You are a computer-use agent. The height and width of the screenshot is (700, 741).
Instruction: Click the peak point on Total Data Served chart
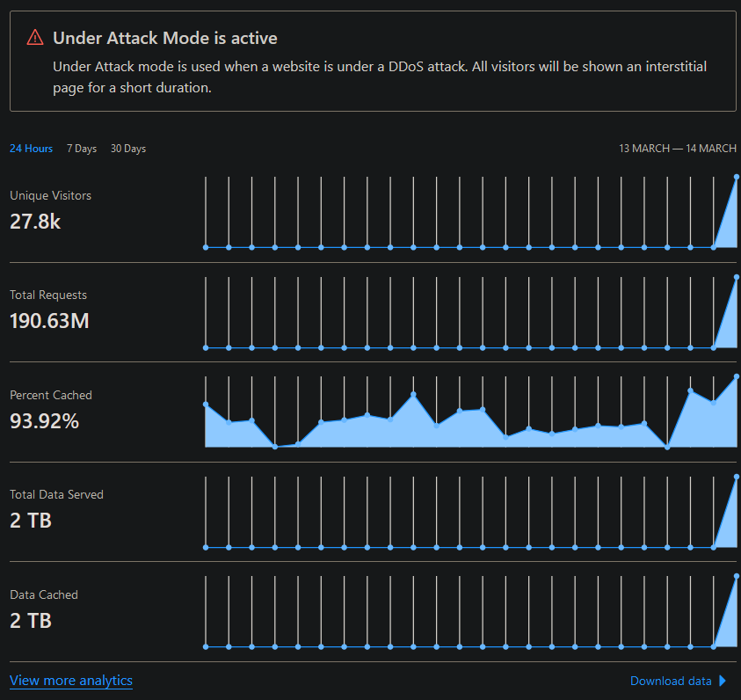tap(736, 477)
